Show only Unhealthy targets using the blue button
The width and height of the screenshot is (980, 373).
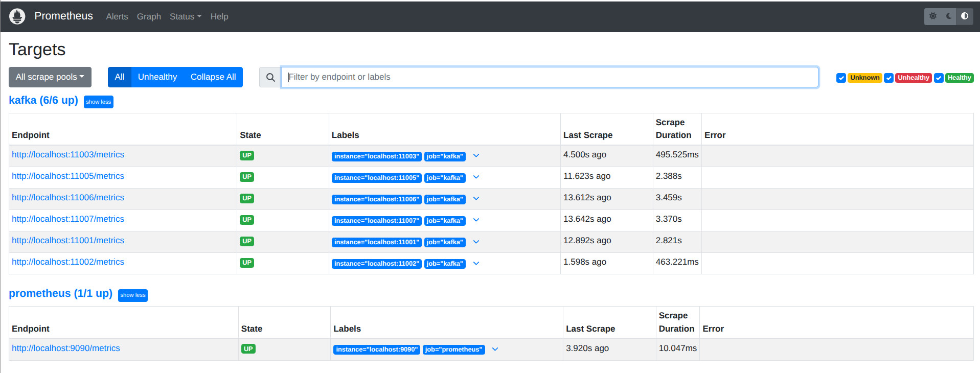coord(157,77)
